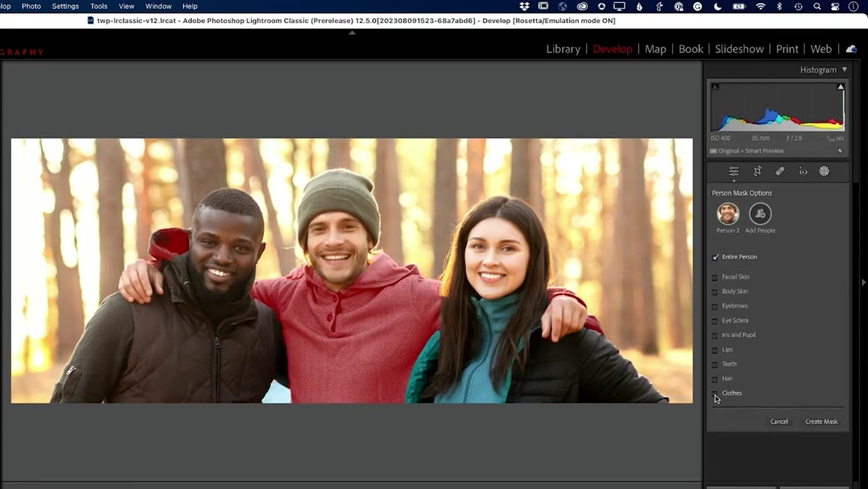Switch to the Map module
The image size is (868, 489).
point(655,49)
